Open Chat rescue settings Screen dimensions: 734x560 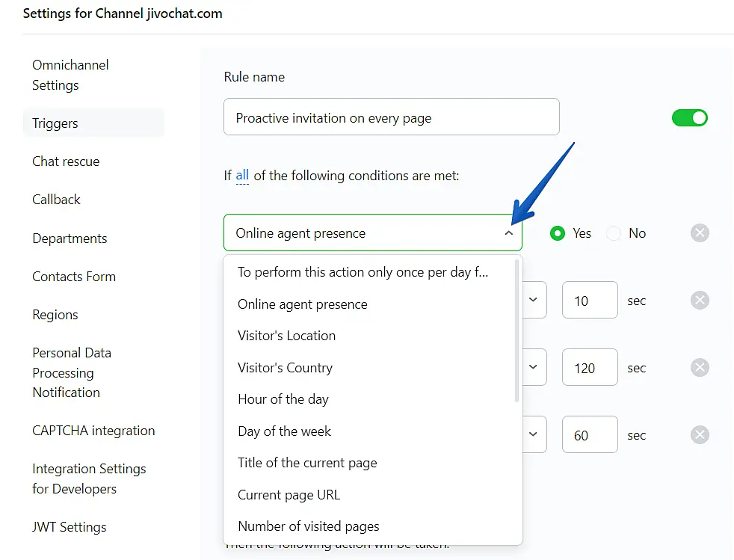pos(66,161)
